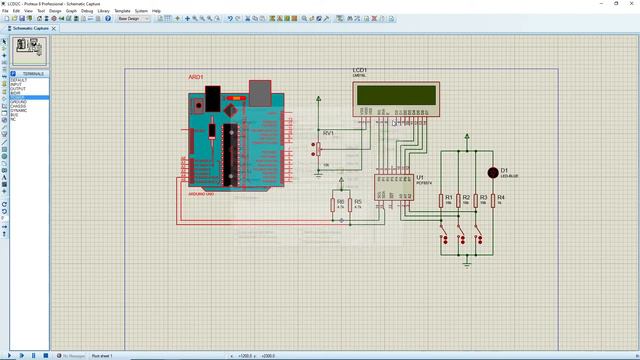Select the 2D Graphics Circle tool

coord(4,156)
